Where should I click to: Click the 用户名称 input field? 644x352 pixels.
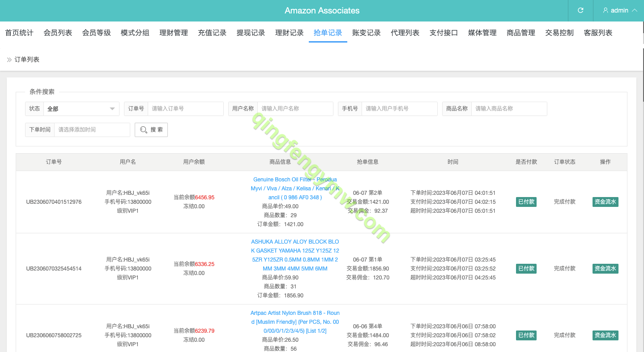[295, 109]
